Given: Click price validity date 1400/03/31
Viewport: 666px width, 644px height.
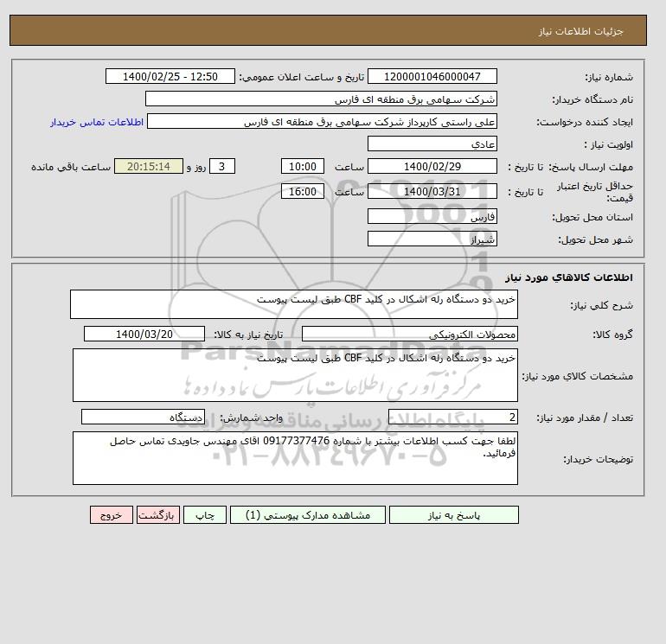Looking at the screenshot, I should (x=432, y=191).
